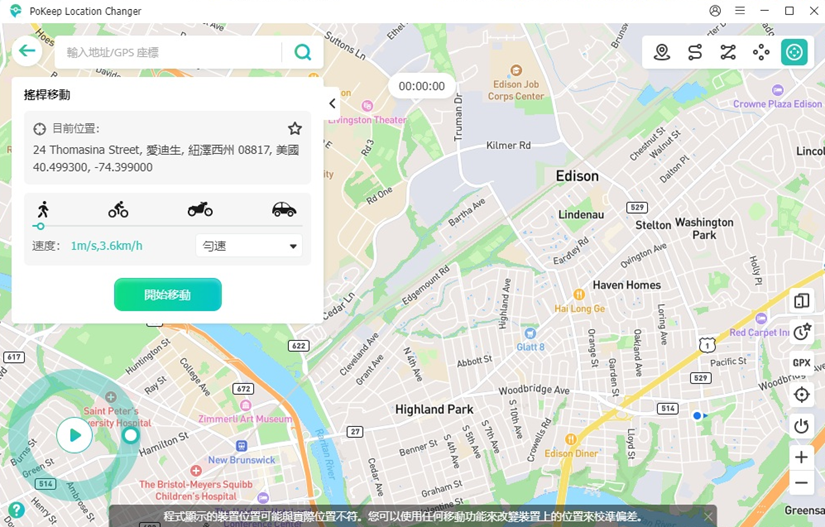Open the 勻速 speed type dropdown
This screenshot has width=825, height=527.
249,246
